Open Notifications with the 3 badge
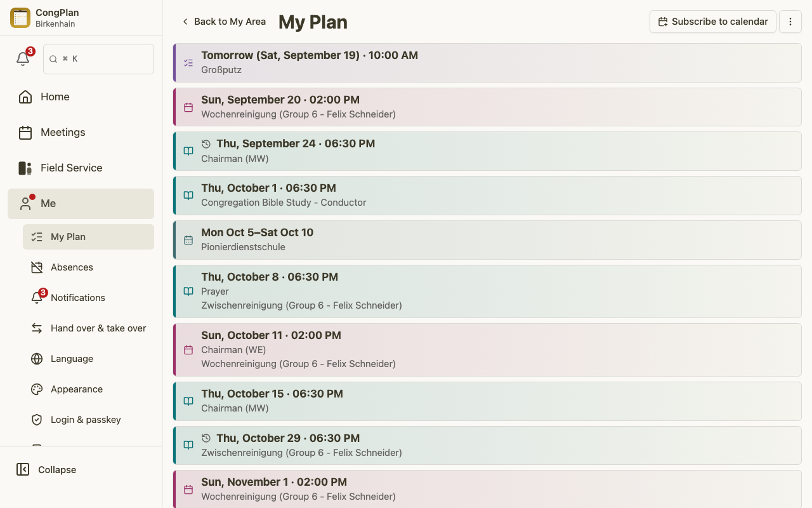812x508 pixels. 88,298
